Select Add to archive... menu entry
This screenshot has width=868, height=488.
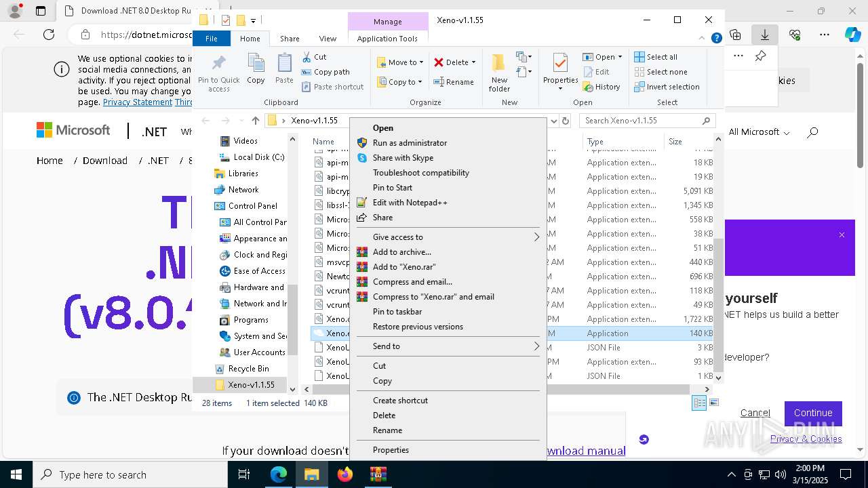(x=448, y=252)
